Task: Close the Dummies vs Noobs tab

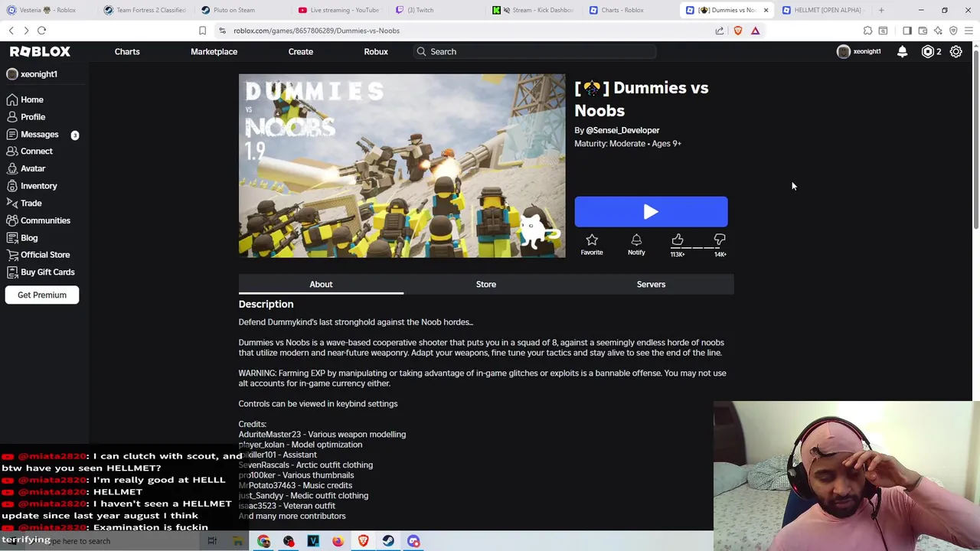Action: pos(766,10)
